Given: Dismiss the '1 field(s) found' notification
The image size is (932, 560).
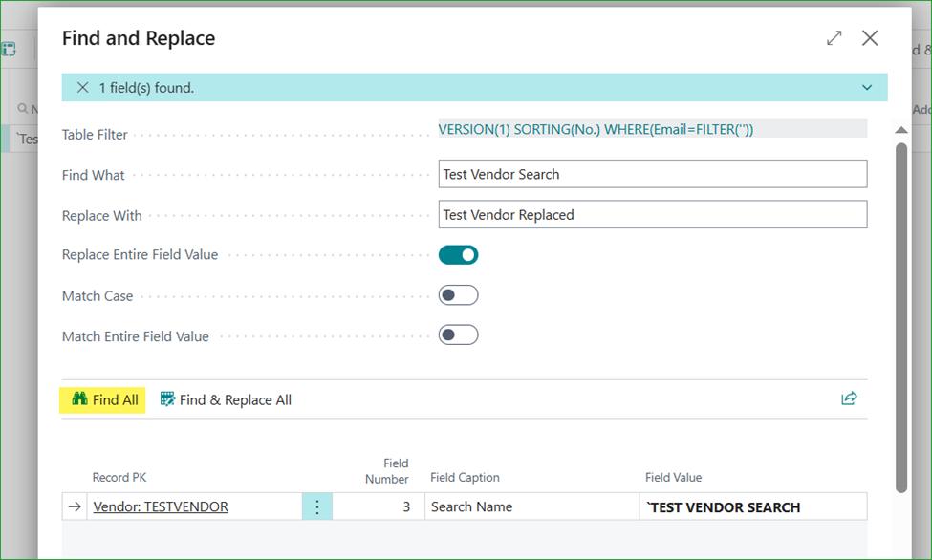Looking at the screenshot, I should 82,88.
